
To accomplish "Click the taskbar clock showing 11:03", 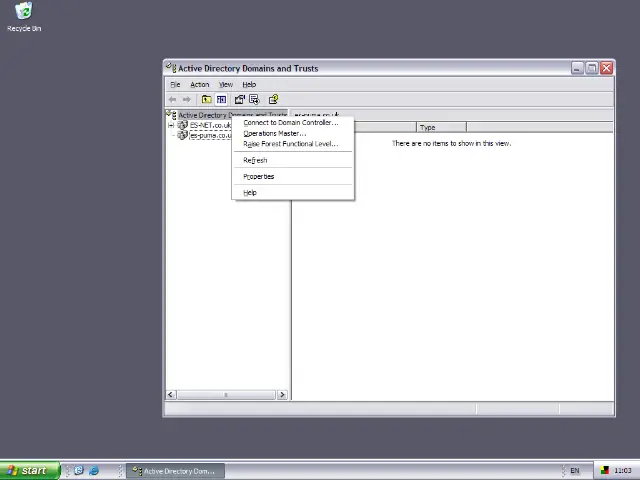I will point(622,471).
